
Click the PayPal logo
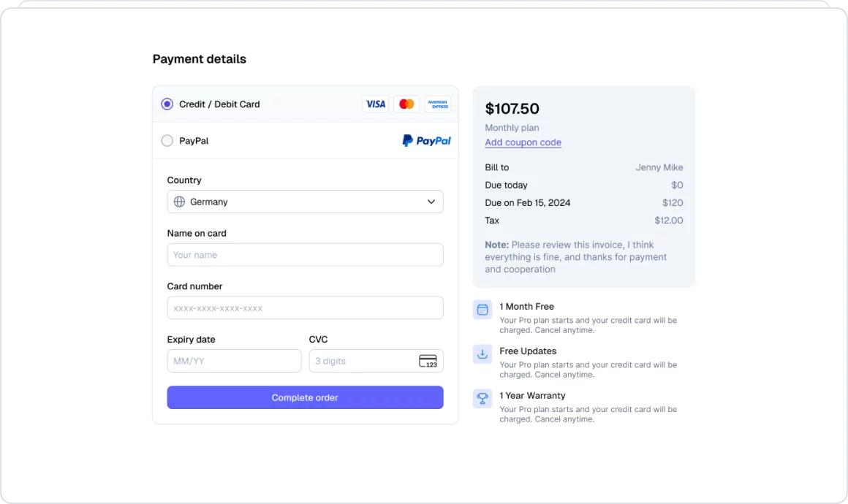[426, 141]
